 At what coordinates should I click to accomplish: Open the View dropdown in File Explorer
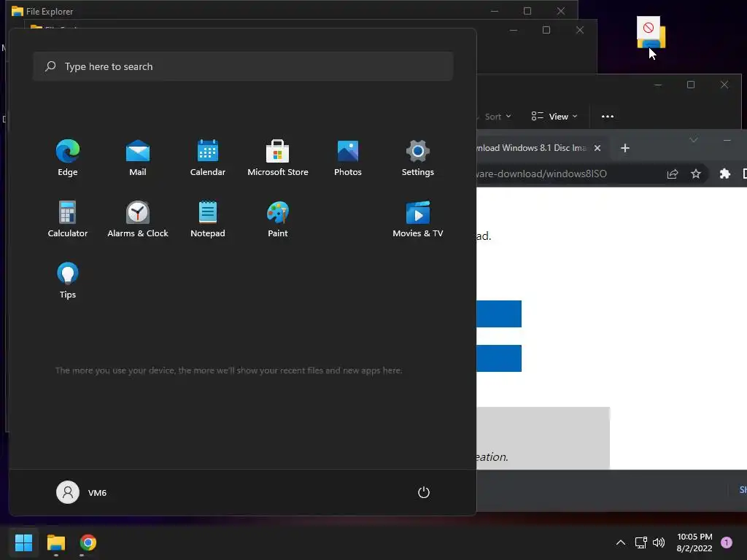(x=554, y=117)
